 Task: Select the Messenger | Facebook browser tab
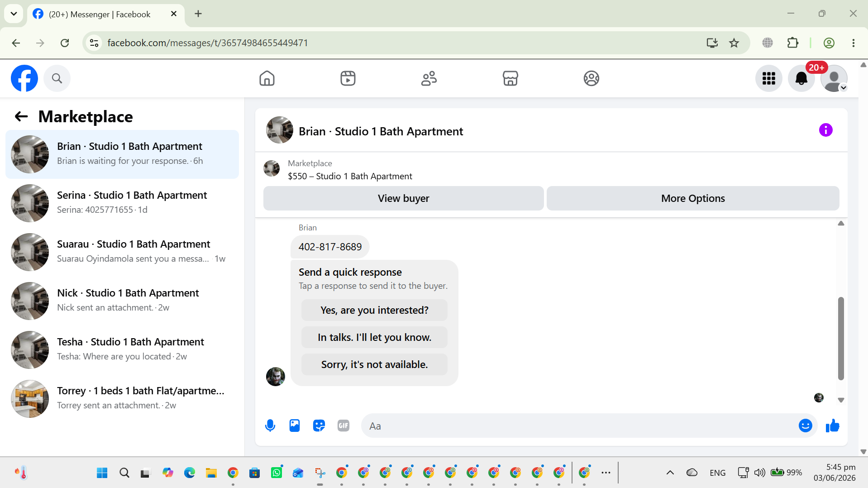(x=105, y=14)
